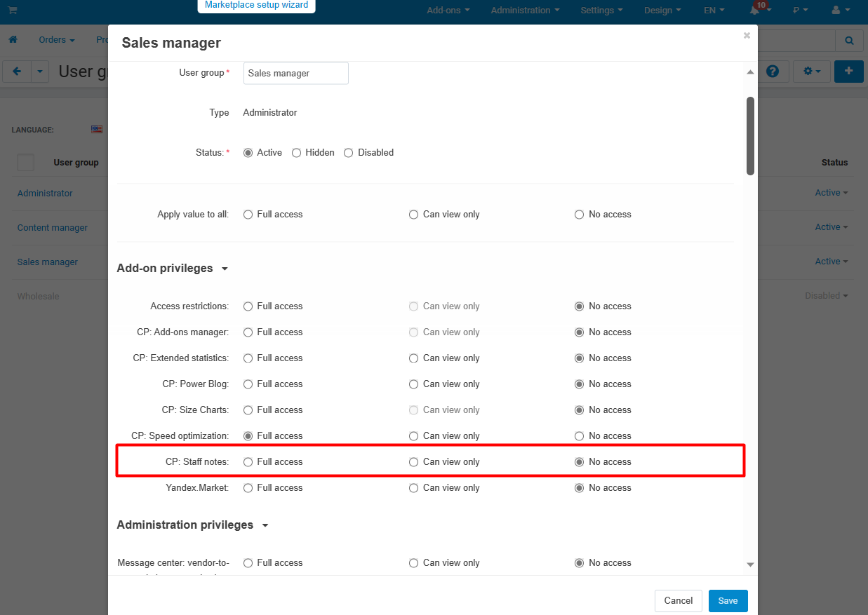Image resolution: width=868 pixels, height=615 pixels.
Task: Open the home icon in navigation bar
Action: point(13,40)
